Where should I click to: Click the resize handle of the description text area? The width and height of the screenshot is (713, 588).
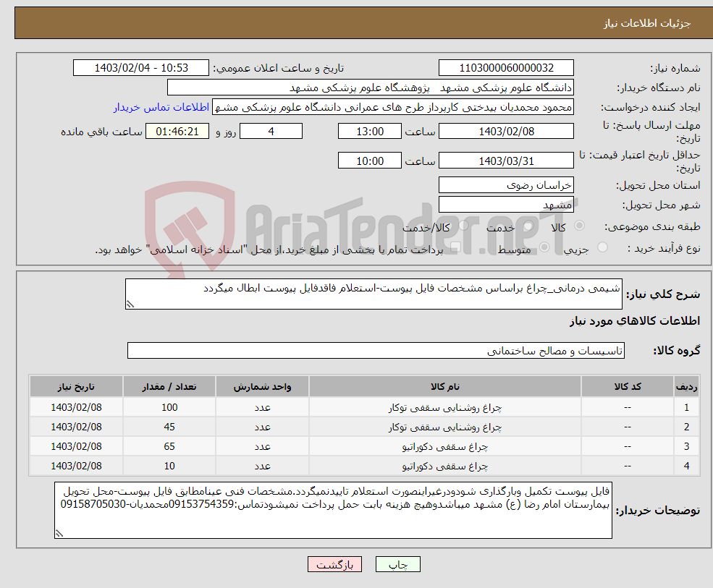130,304
